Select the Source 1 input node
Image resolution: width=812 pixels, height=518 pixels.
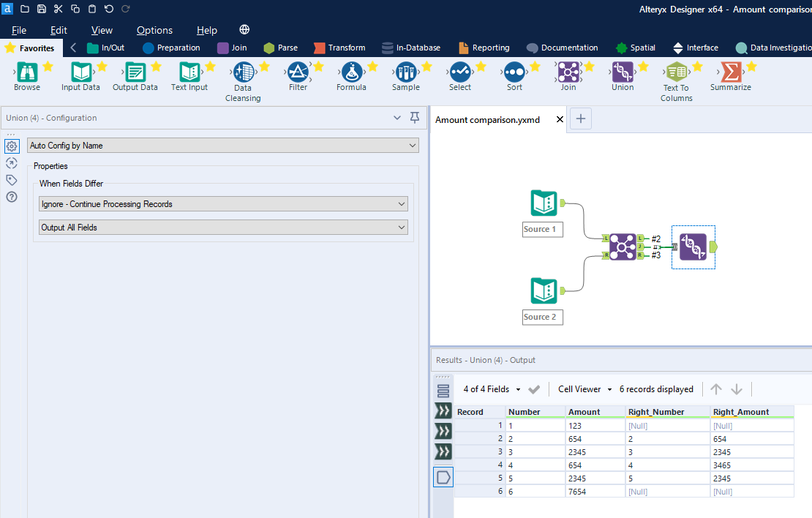coord(544,203)
